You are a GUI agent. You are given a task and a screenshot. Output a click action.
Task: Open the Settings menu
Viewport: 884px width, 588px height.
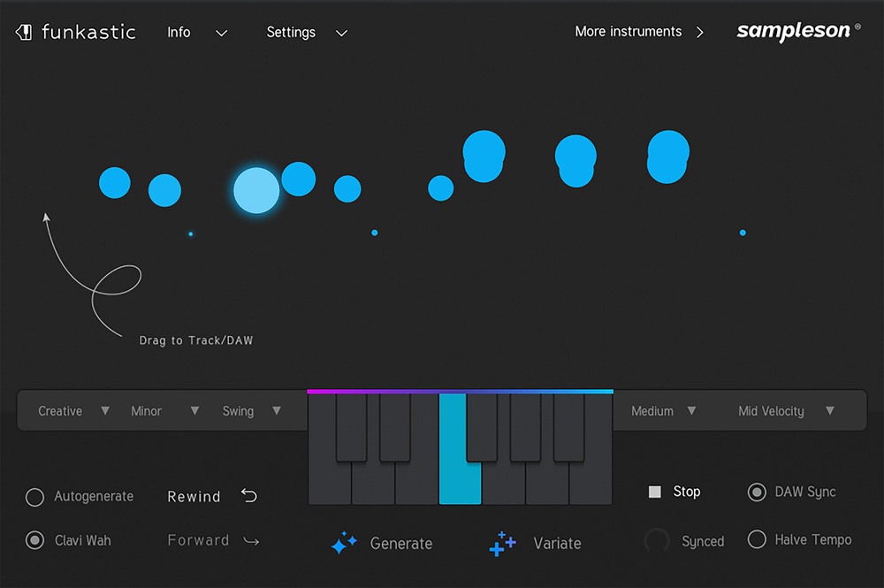(x=291, y=32)
